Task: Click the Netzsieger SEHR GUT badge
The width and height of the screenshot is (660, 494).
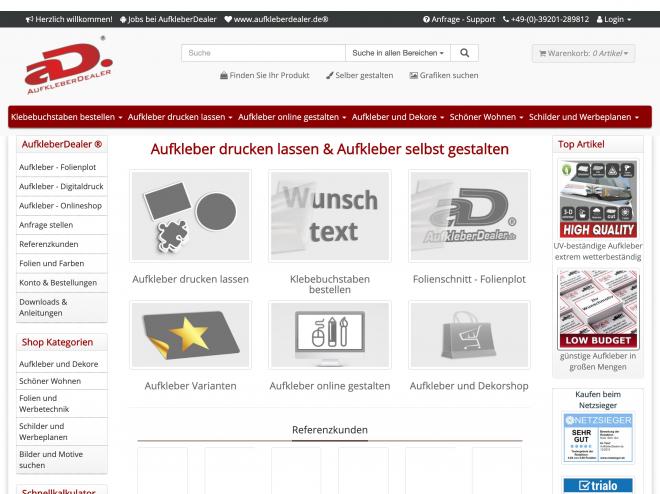Action: [x=598, y=438]
